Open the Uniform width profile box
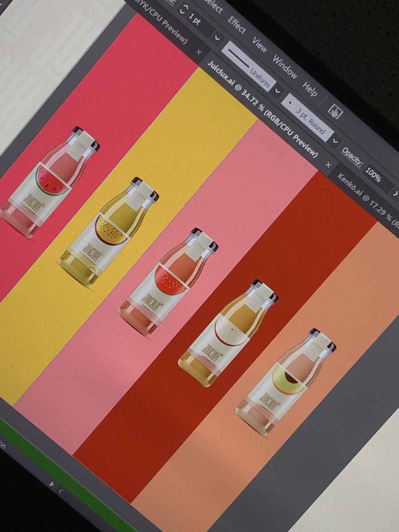399x532 pixels. click(248, 66)
